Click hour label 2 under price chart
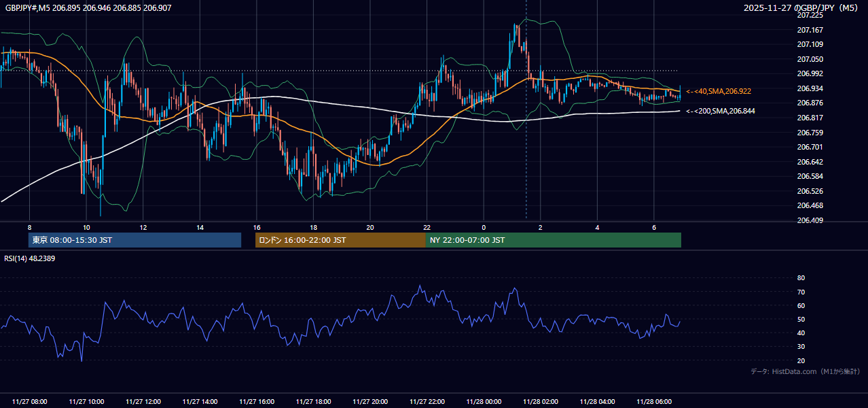 (541, 227)
